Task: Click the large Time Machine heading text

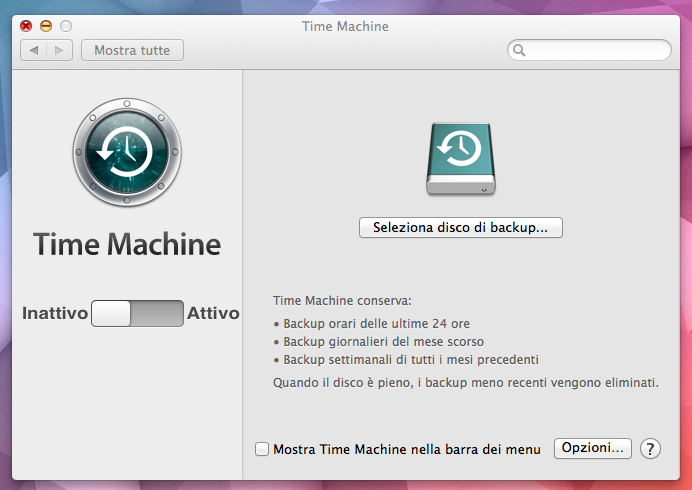Action: [x=127, y=244]
